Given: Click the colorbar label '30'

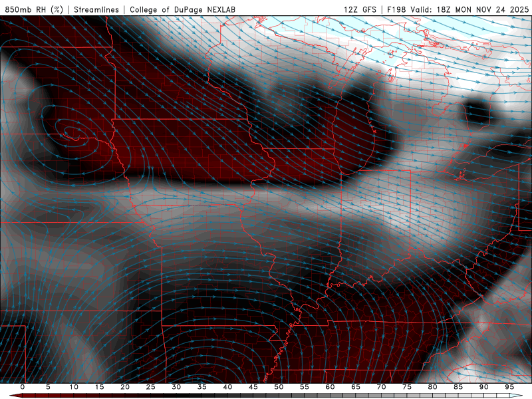Looking at the screenshot, I should 176,387.
